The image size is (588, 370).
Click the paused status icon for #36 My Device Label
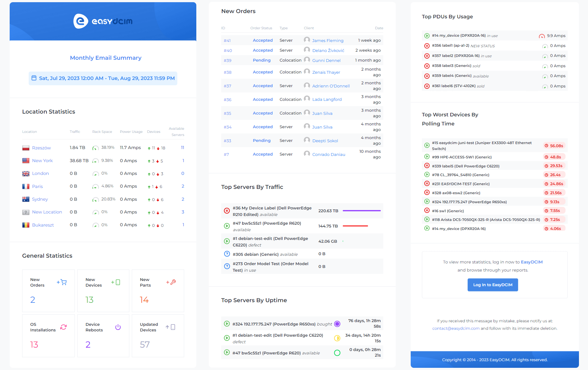point(227,211)
